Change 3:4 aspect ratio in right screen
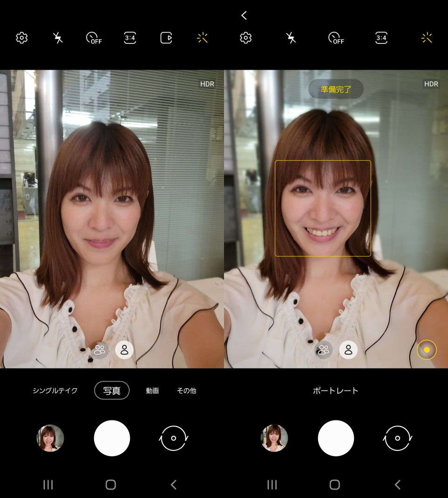Screen dimensions: 448x498 tap(381, 38)
